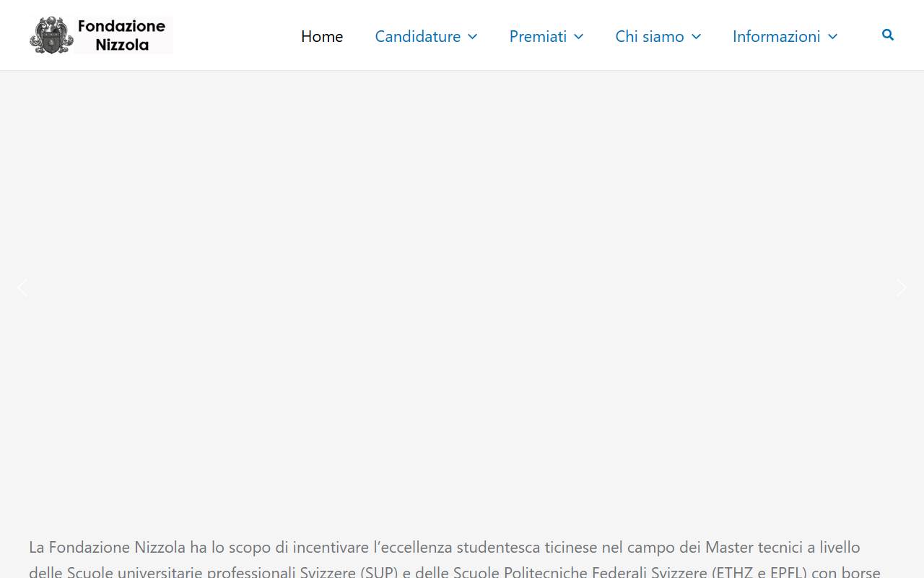924x578 pixels.
Task: Expand the Informazioni dropdown chevron
Action: coord(833,37)
